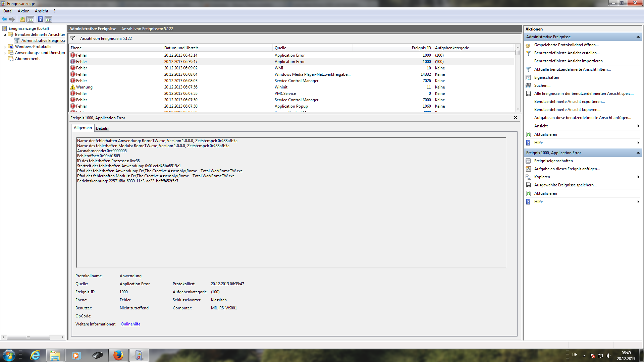Open Ereigniseigenschaften in the actions pane
The width and height of the screenshot is (644, 362).
point(553,161)
